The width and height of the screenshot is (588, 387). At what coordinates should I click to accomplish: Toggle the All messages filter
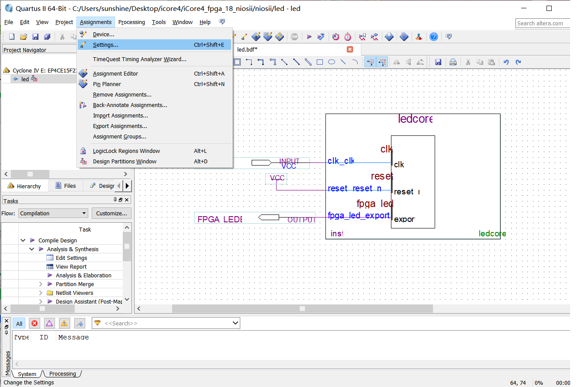point(19,323)
